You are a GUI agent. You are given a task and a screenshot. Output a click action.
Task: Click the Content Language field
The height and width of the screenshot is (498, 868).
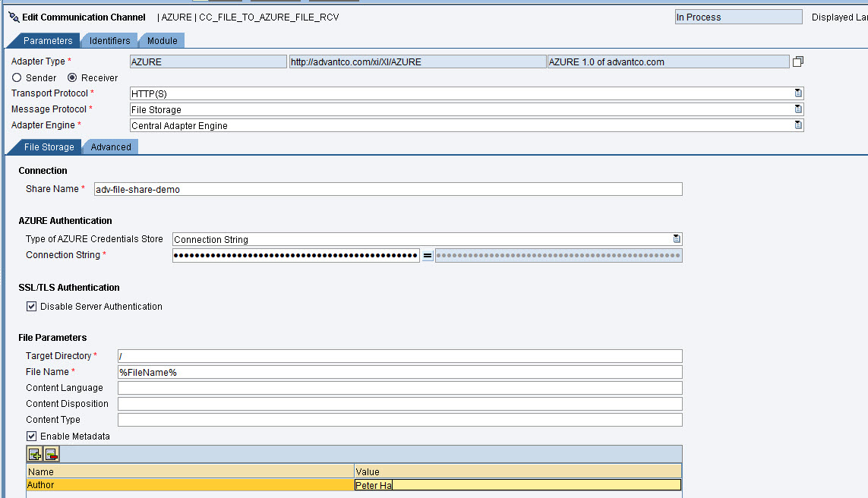pyautogui.click(x=399, y=388)
